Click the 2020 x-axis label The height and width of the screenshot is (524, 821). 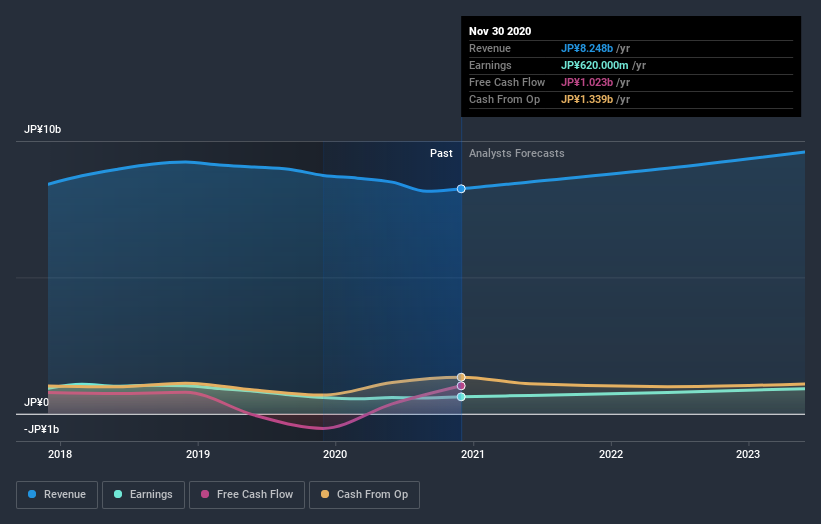335,454
